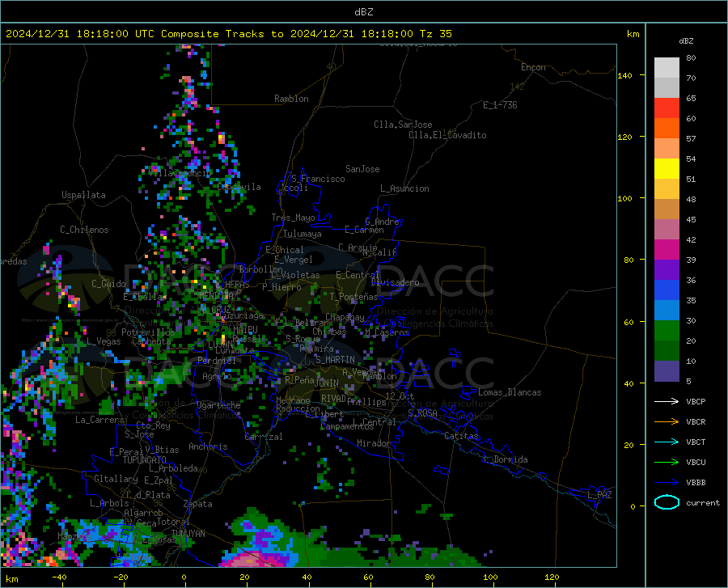Click the 140 tick on vertical km axis
728x588 pixels.
click(x=625, y=75)
